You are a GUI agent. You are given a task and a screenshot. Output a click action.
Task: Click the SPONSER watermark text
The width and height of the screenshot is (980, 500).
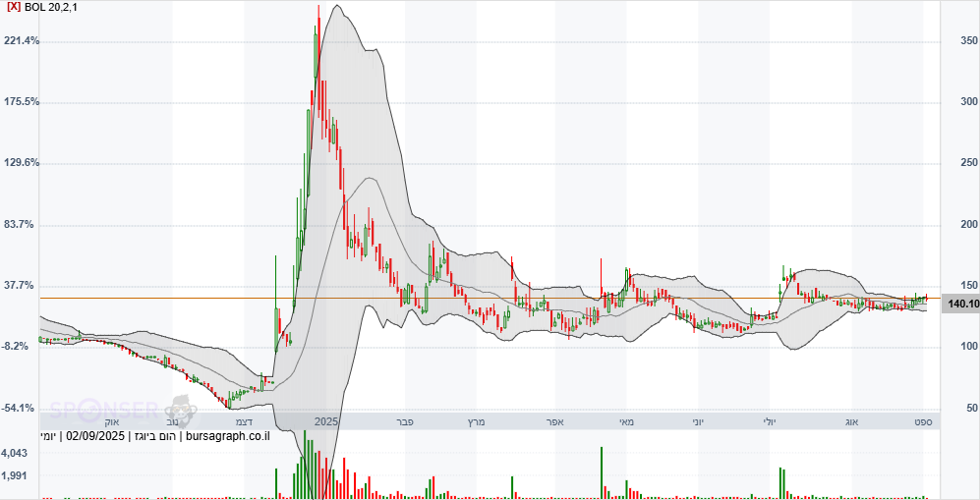coord(104,410)
